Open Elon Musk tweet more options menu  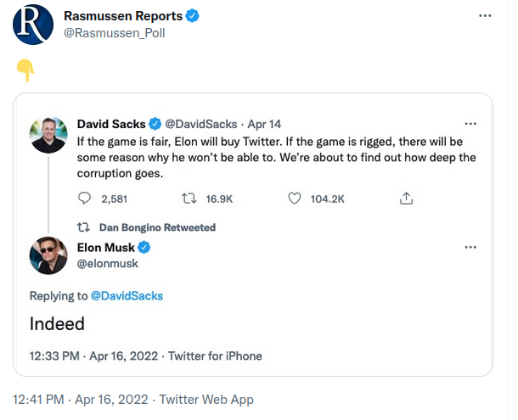pos(470,247)
